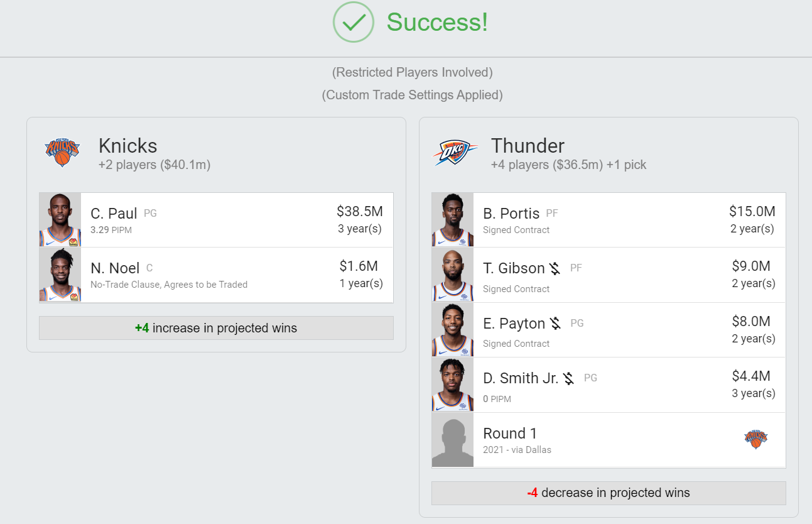
Task: Click the Thunder OKC team logo
Action: [x=455, y=153]
